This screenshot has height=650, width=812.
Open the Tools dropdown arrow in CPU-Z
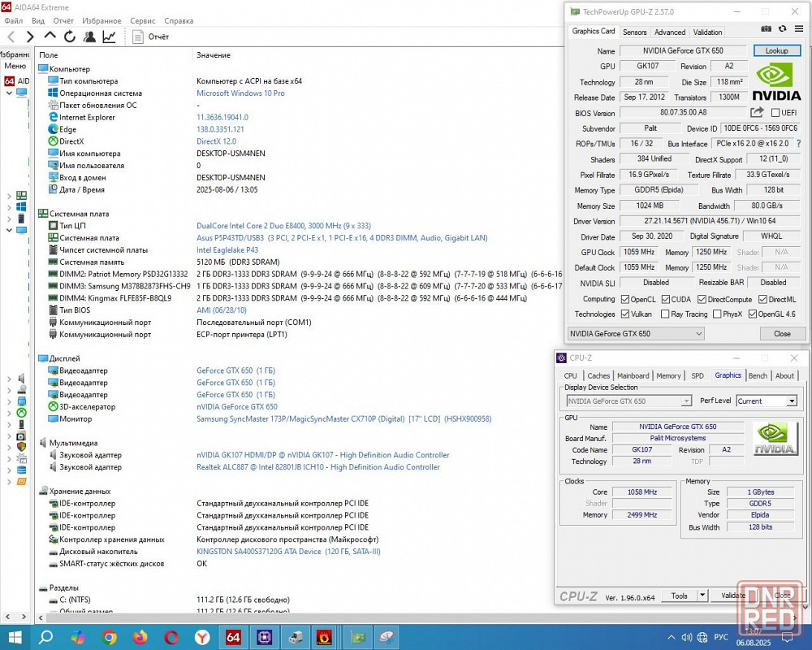coord(702,596)
